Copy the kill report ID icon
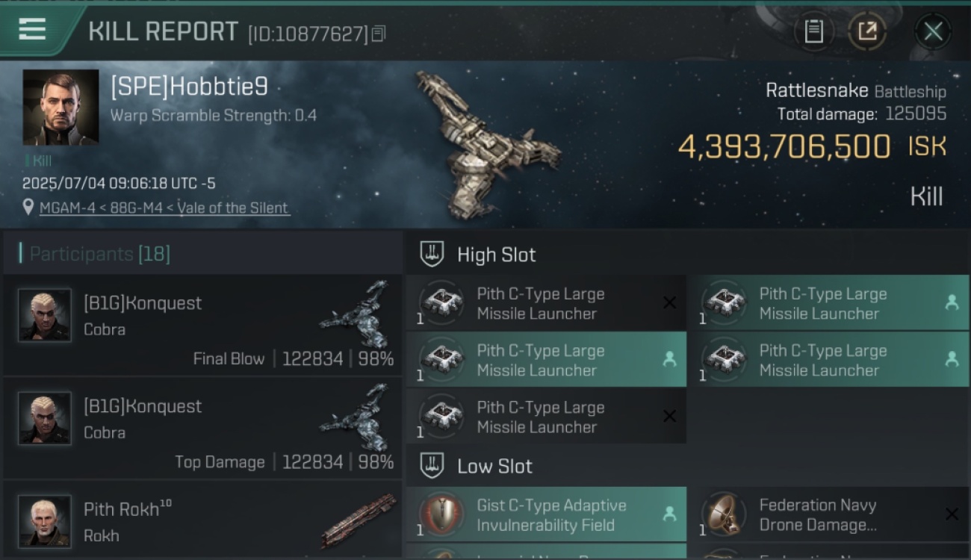The height and width of the screenshot is (560, 971). pos(379,34)
